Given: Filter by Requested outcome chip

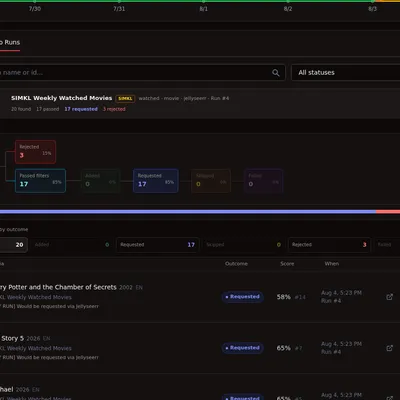Looking at the screenshot, I should point(157,245).
